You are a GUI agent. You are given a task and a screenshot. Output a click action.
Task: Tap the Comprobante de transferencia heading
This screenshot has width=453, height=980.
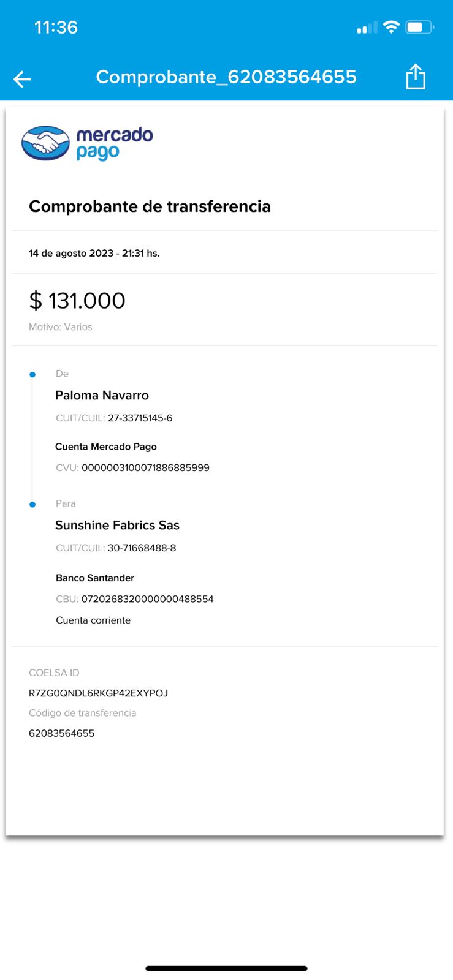[x=150, y=206]
